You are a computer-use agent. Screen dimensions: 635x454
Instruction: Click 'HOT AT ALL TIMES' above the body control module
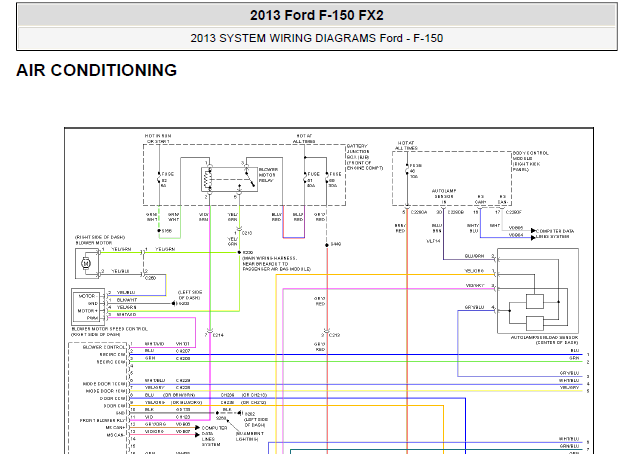[x=406, y=145]
